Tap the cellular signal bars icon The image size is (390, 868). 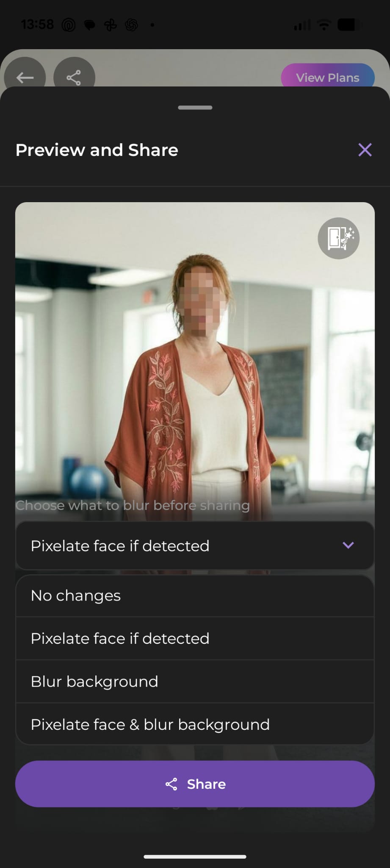click(x=302, y=25)
